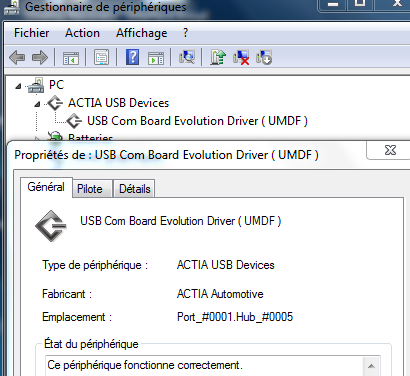
Task: Click the Uninstall device red X icon
Action: coord(241,57)
